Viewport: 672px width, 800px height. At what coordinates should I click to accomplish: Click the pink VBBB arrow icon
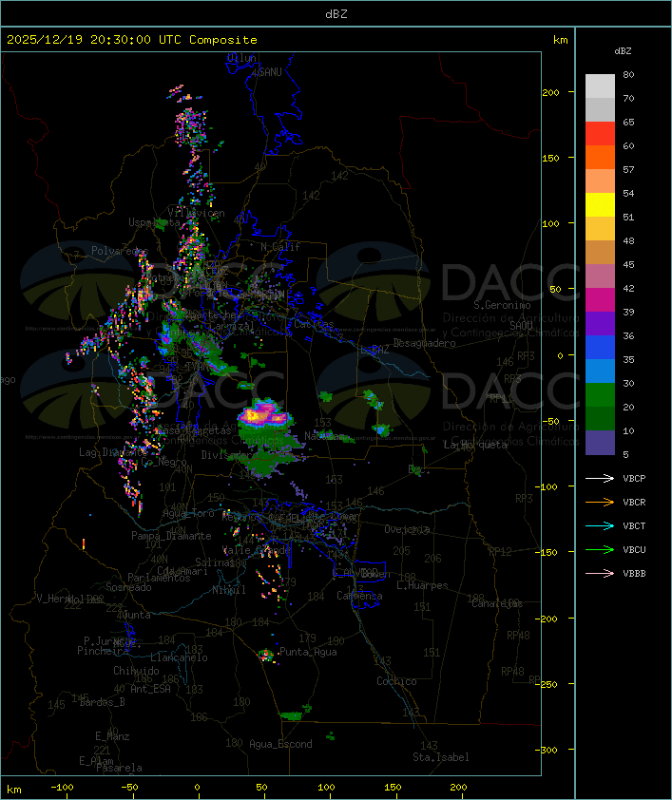(x=600, y=573)
